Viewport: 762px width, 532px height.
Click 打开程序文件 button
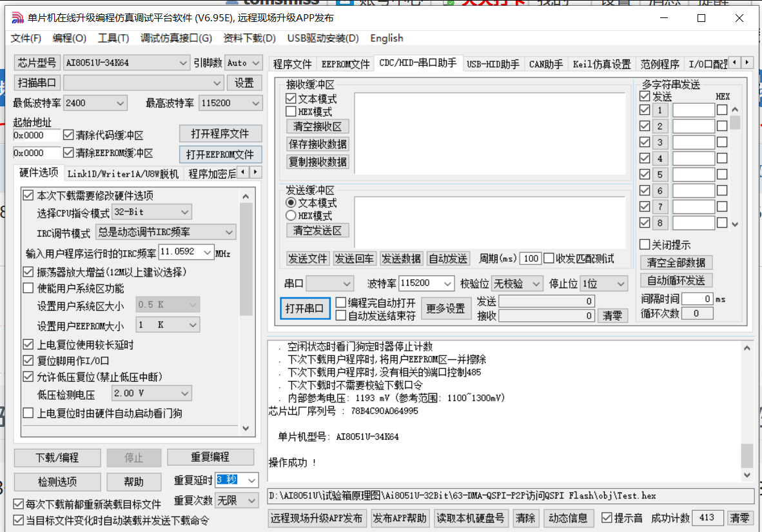coord(220,133)
